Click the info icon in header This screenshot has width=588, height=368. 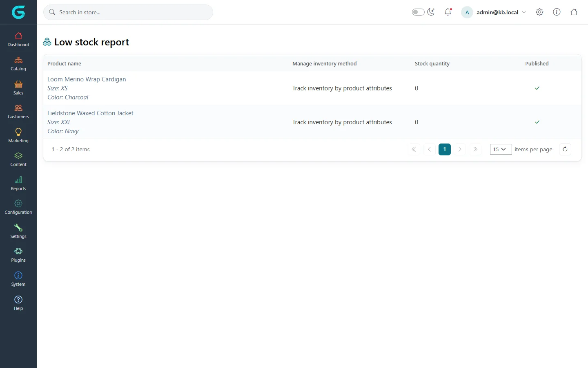[x=557, y=12]
